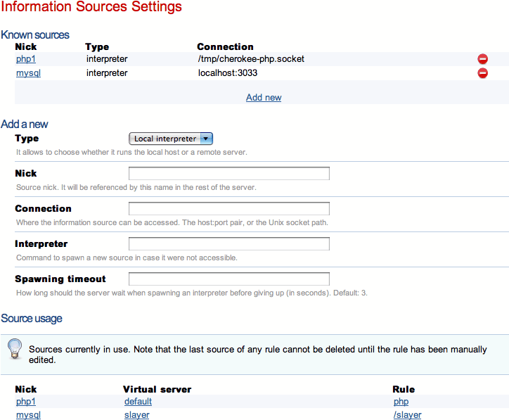Open mysql link under Source usage
The width and height of the screenshot is (509, 420).
(x=28, y=415)
